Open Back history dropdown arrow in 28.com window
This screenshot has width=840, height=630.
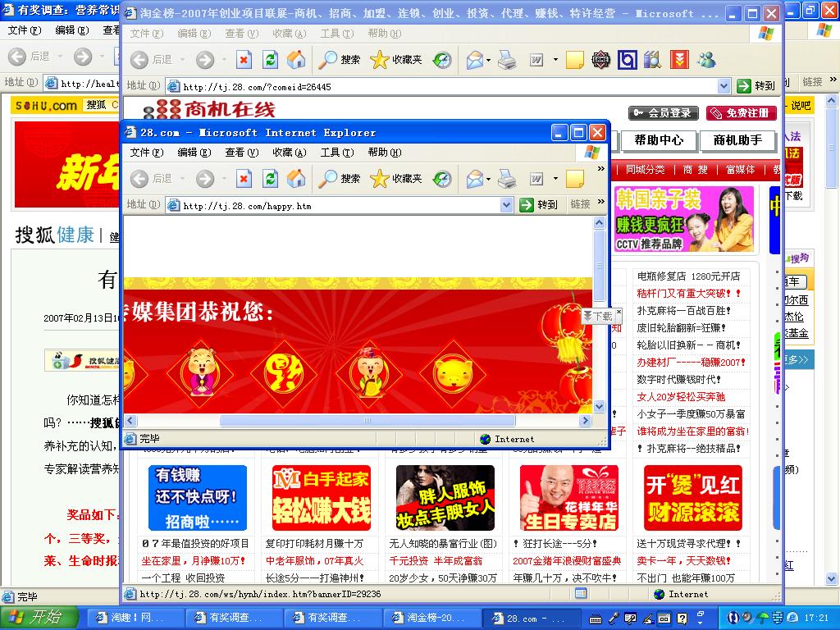182,178
